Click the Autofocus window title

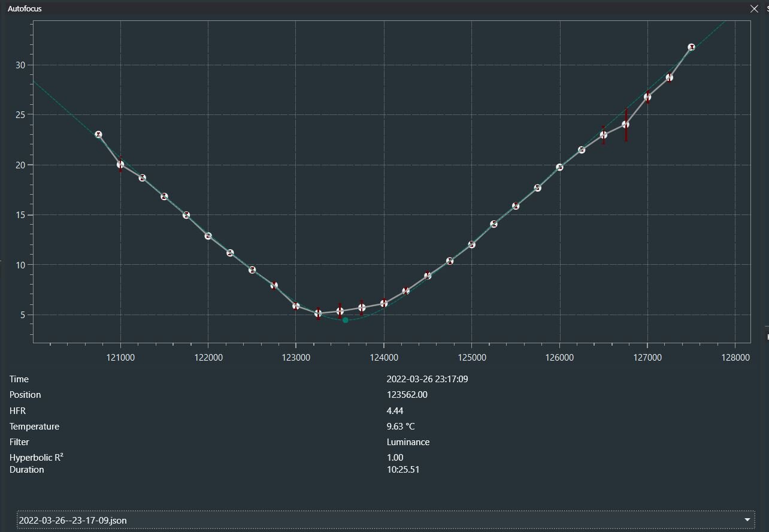[x=25, y=9]
